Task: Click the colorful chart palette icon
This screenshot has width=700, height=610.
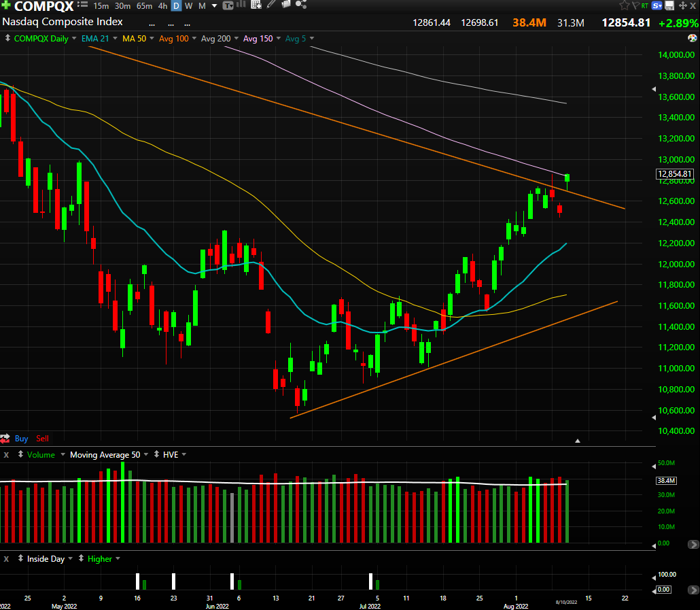Action: (693, 38)
